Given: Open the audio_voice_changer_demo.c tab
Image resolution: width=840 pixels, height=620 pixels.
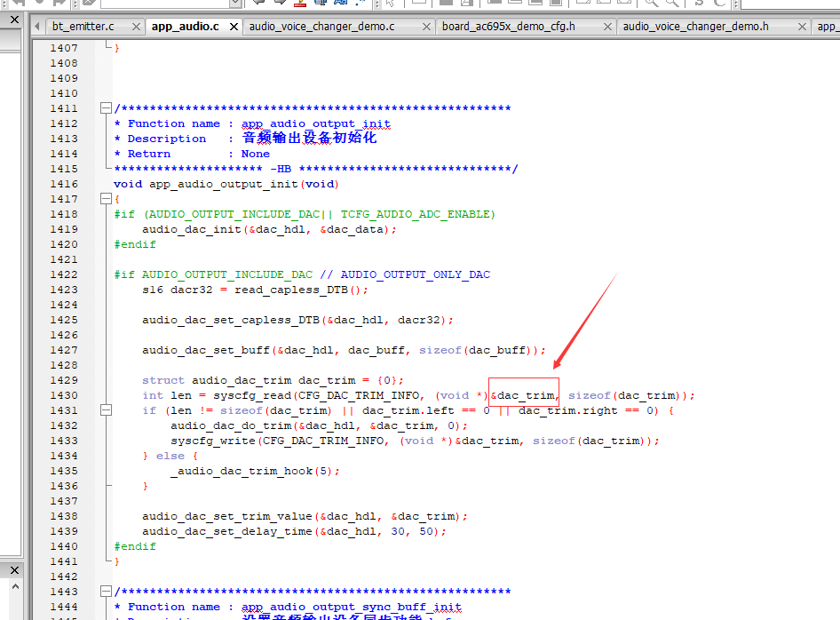Looking at the screenshot, I should click(322, 27).
